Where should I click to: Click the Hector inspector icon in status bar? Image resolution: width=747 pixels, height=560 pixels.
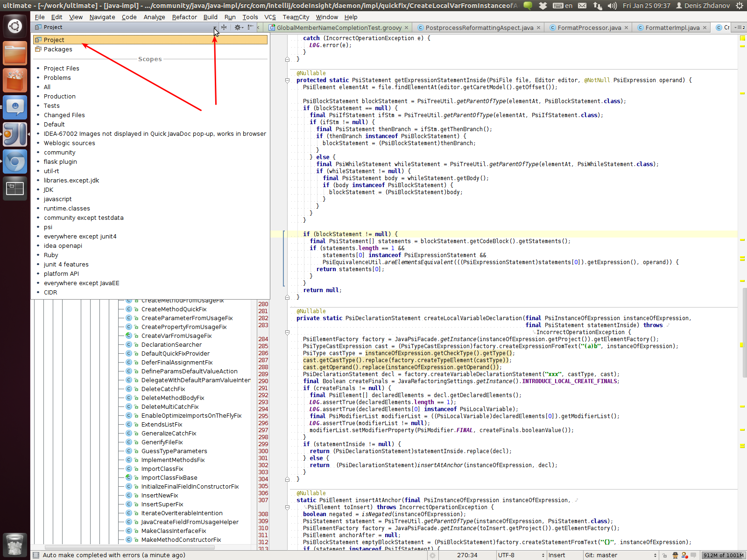675,555
